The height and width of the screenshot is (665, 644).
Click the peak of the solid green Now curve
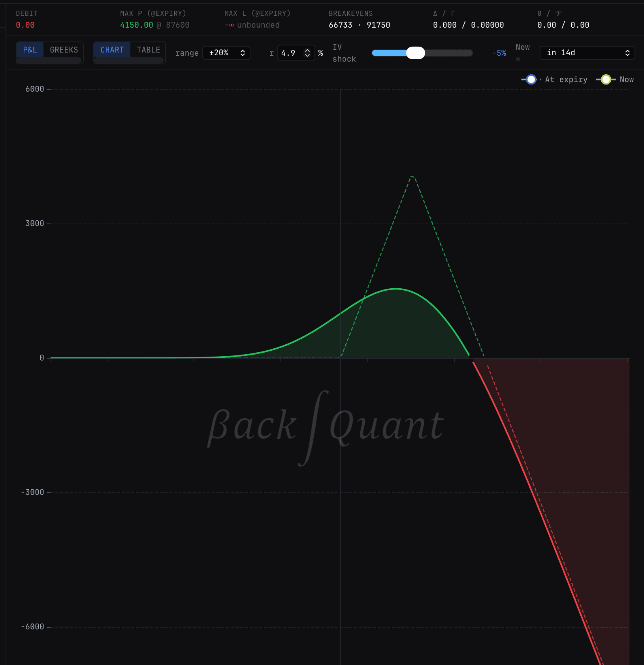point(396,289)
